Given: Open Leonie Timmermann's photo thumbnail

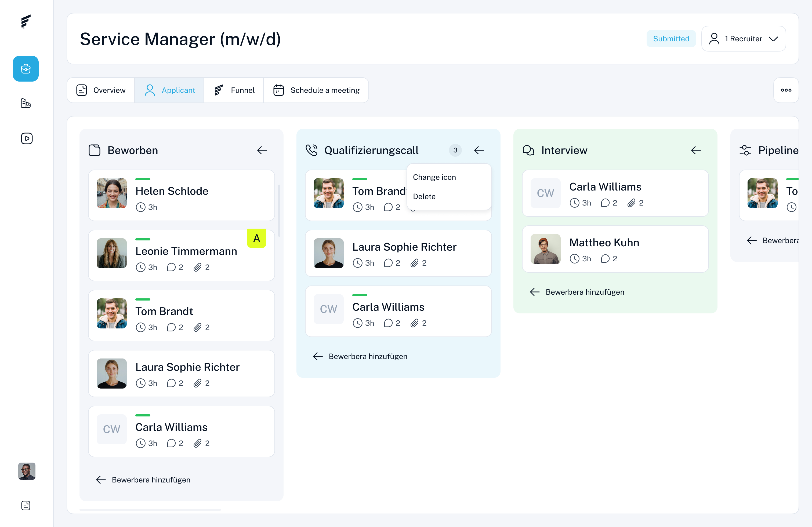Looking at the screenshot, I should (111, 253).
